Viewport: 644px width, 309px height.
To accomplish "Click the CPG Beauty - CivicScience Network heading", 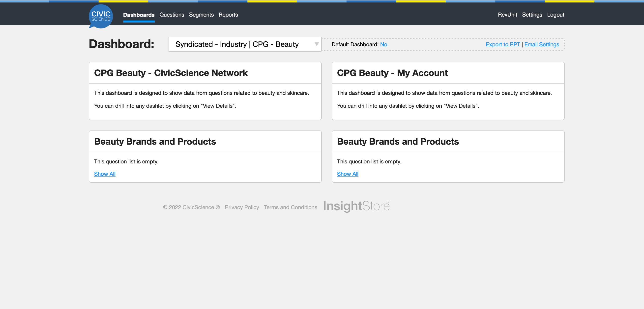I will click(x=171, y=73).
